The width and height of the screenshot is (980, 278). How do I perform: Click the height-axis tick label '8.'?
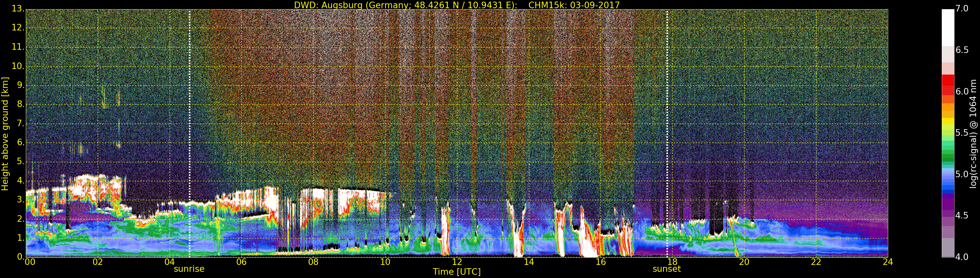[21, 104]
